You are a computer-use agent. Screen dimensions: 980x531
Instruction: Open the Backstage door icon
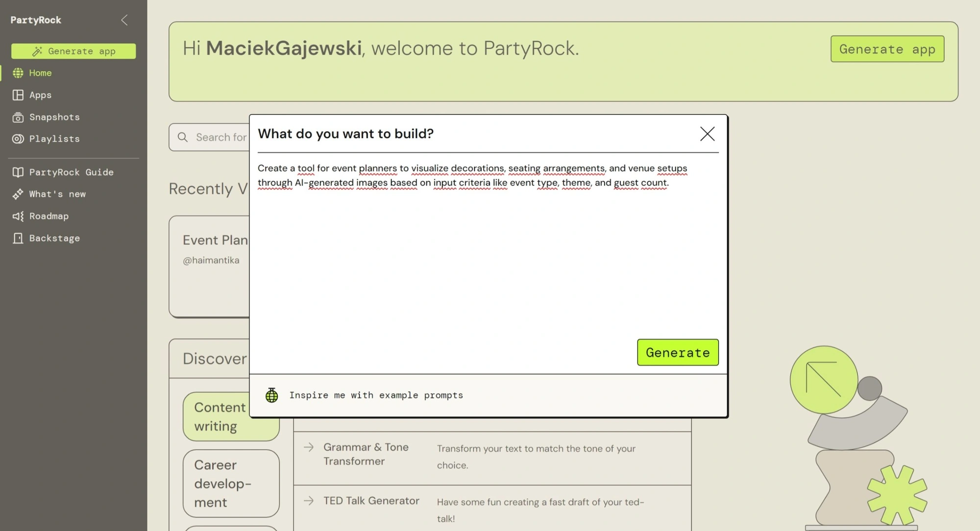coord(18,239)
